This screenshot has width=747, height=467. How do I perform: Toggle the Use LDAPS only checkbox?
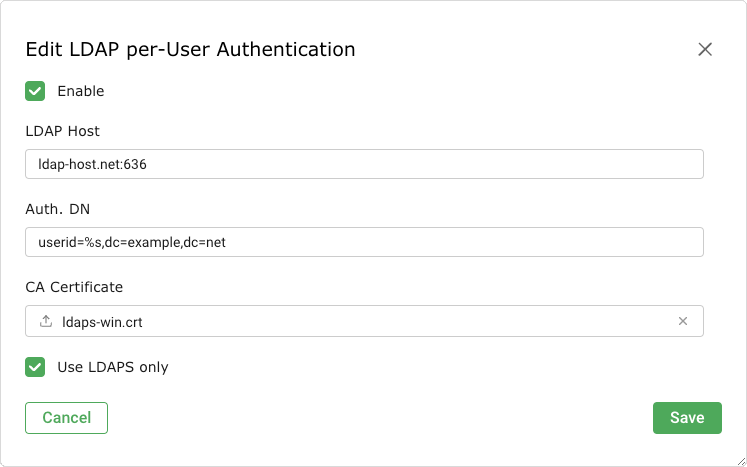(35, 367)
